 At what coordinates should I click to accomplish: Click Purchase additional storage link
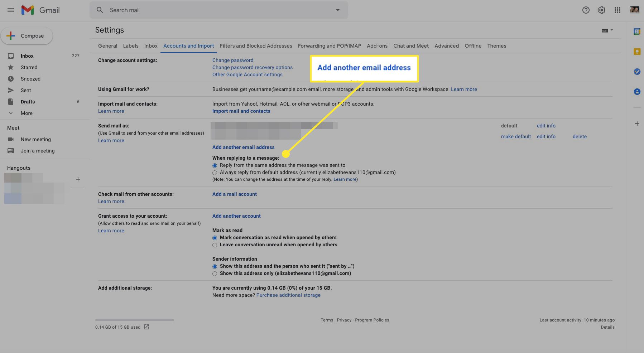(x=288, y=295)
